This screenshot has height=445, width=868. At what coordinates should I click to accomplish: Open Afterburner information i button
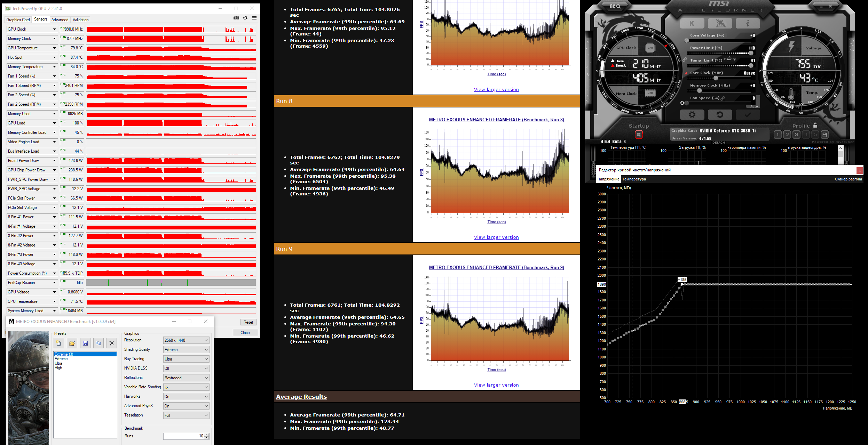(x=748, y=23)
